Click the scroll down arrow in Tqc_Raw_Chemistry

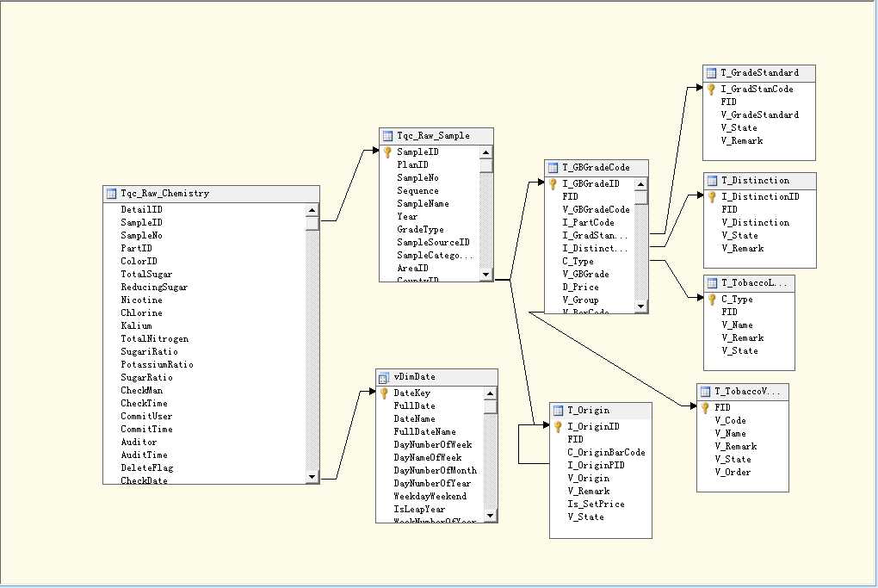[x=312, y=477]
